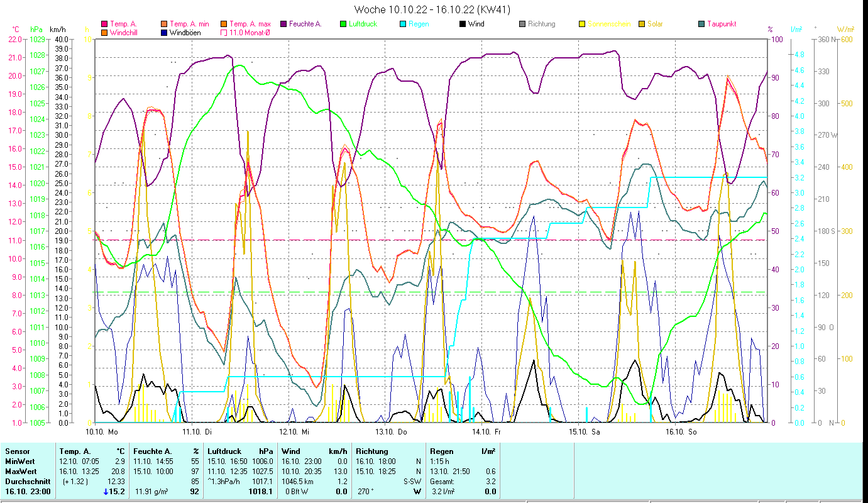Click the Temp. A. min legend swatch

coord(164,24)
